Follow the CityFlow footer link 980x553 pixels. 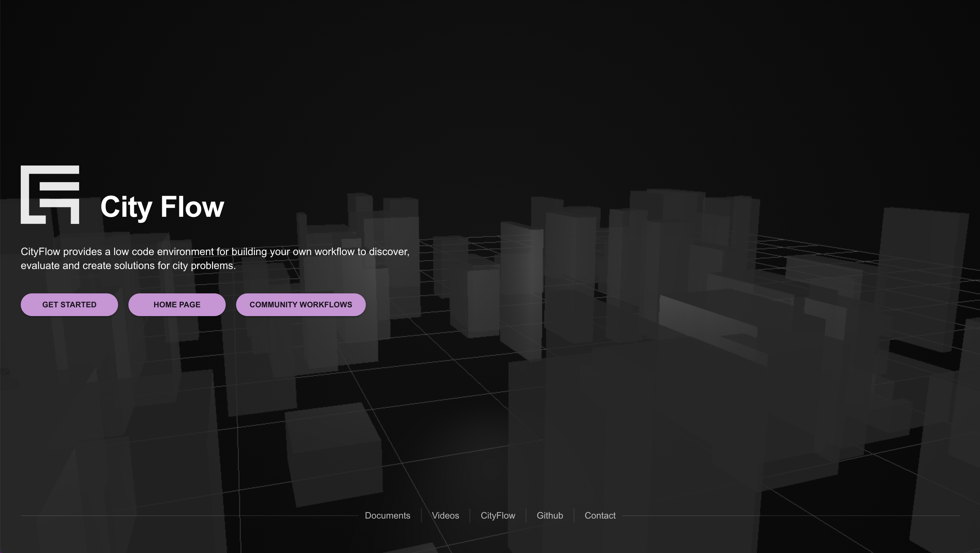click(x=498, y=516)
